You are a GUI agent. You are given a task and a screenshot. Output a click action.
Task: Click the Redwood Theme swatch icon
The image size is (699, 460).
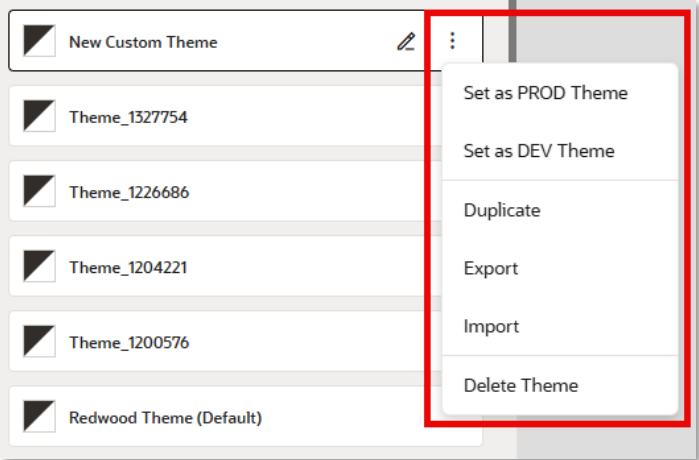pos(39,417)
